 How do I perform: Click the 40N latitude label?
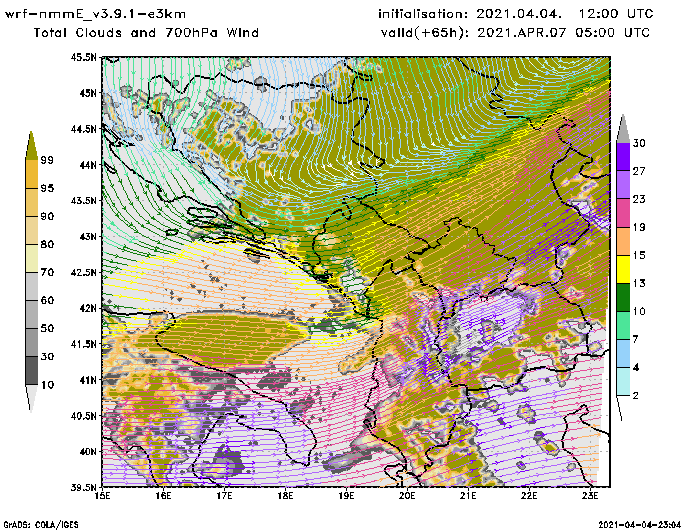88,451
